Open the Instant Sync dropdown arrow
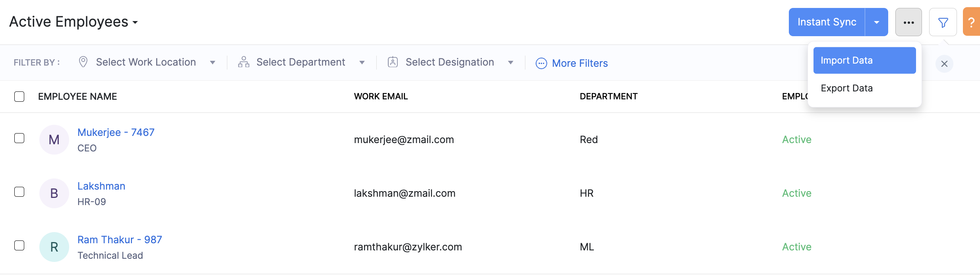 (876, 22)
